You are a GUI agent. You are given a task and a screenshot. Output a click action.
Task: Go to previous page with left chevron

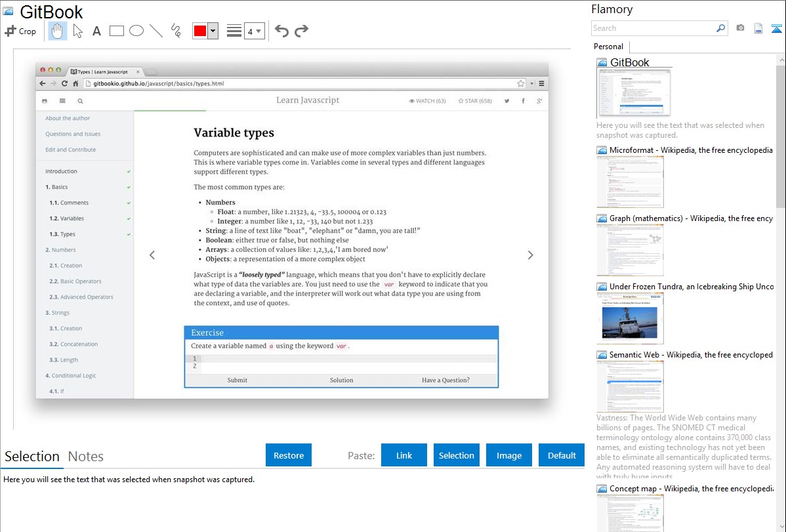point(152,255)
